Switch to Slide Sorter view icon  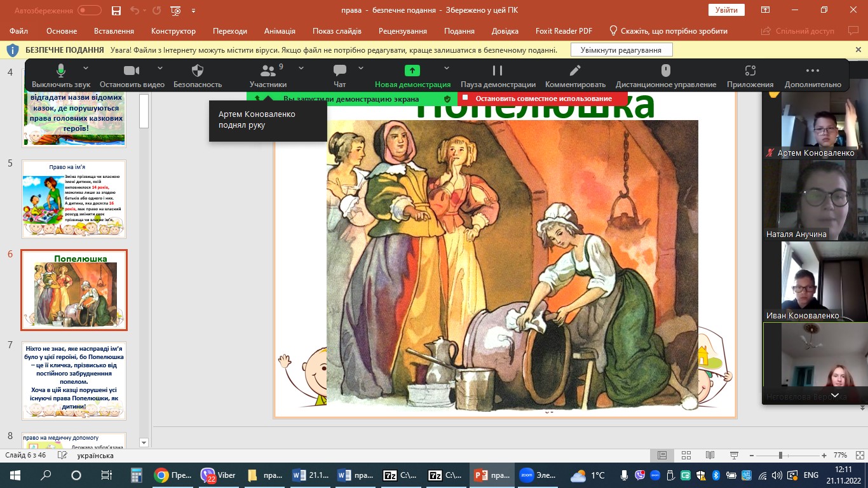coord(686,456)
